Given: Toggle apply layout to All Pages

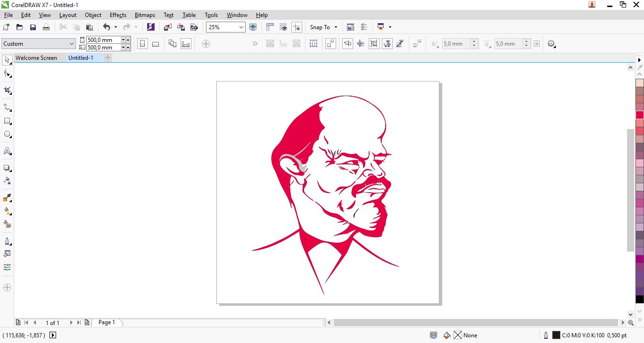Looking at the screenshot, I should pos(173,44).
